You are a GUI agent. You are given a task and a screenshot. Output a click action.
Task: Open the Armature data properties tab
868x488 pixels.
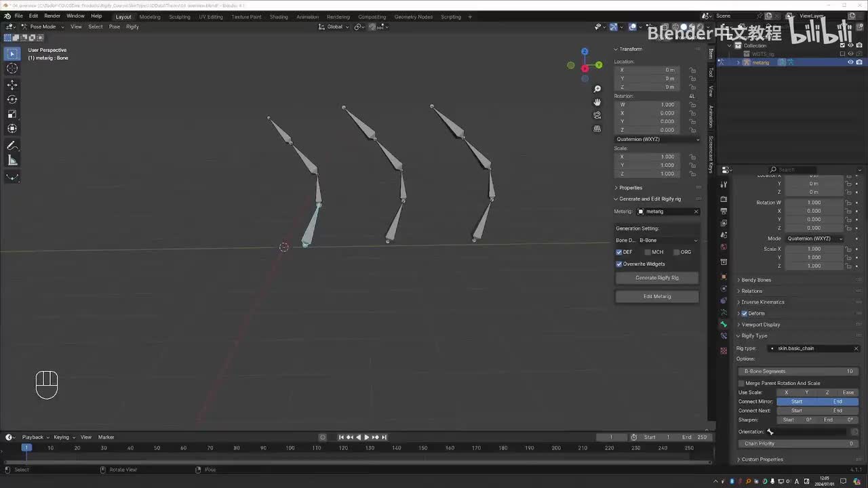[724, 312]
